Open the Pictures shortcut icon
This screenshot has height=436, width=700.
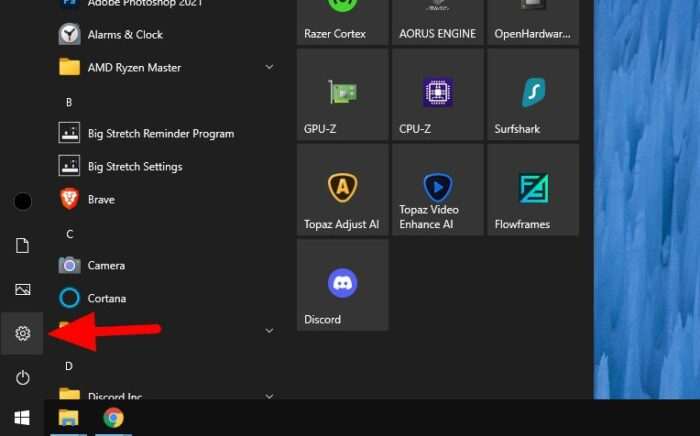point(23,290)
